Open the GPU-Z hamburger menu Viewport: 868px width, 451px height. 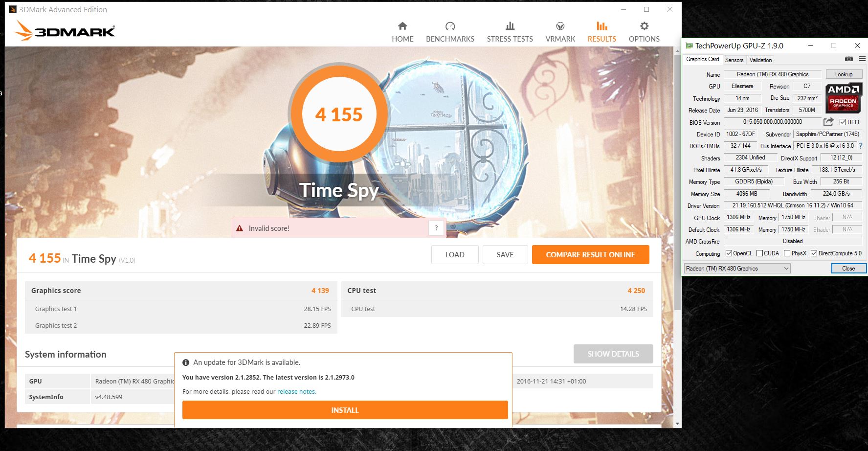tap(862, 59)
